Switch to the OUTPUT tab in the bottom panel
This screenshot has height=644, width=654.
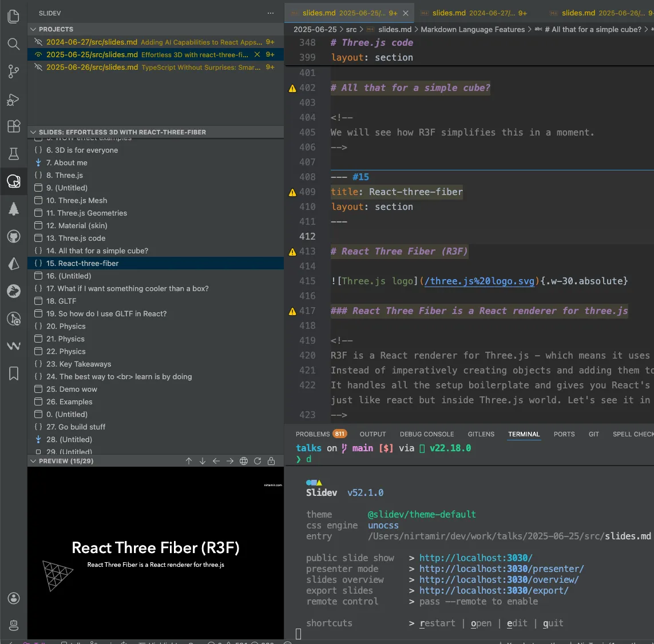click(x=372, y=434)
